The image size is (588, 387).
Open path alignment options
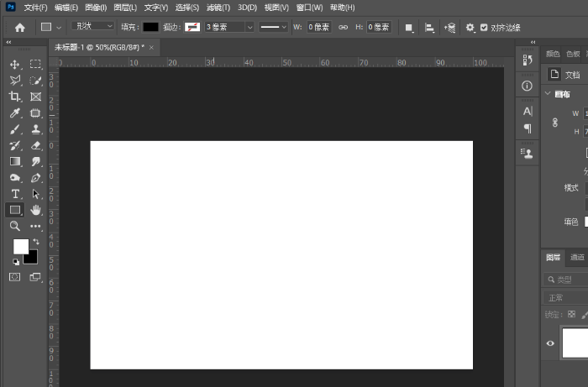tap(429, 28)
